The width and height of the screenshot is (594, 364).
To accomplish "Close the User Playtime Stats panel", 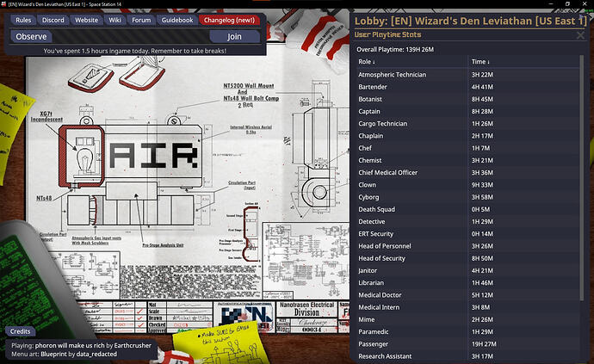I will point(580,35).
